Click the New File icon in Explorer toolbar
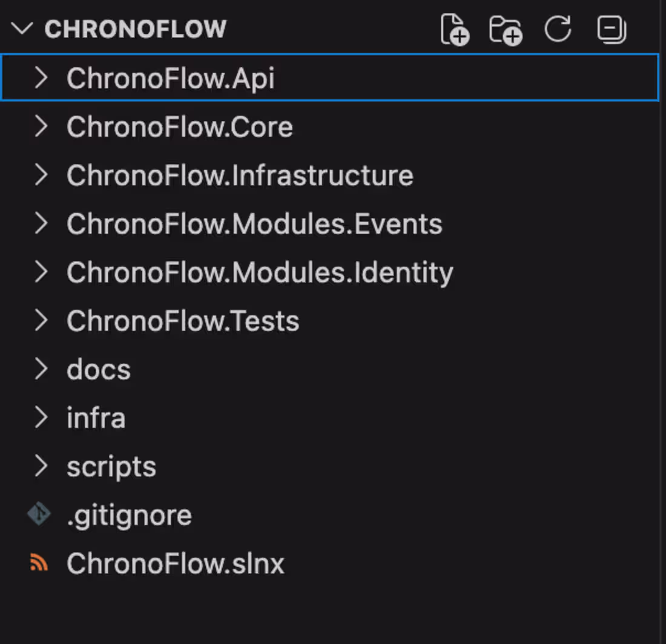Image resolution: width=666 pixels, height=644 pixels. point(454,29)
